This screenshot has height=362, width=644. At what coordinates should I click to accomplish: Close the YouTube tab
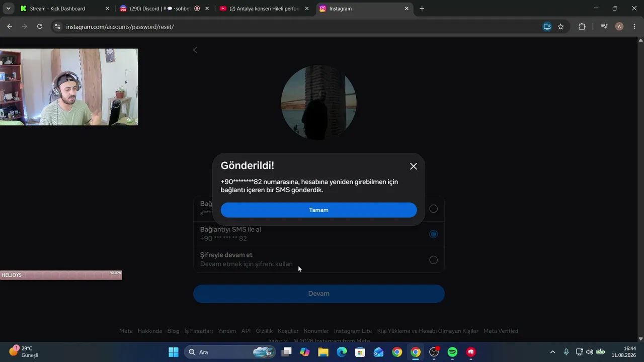coord(307,9)
